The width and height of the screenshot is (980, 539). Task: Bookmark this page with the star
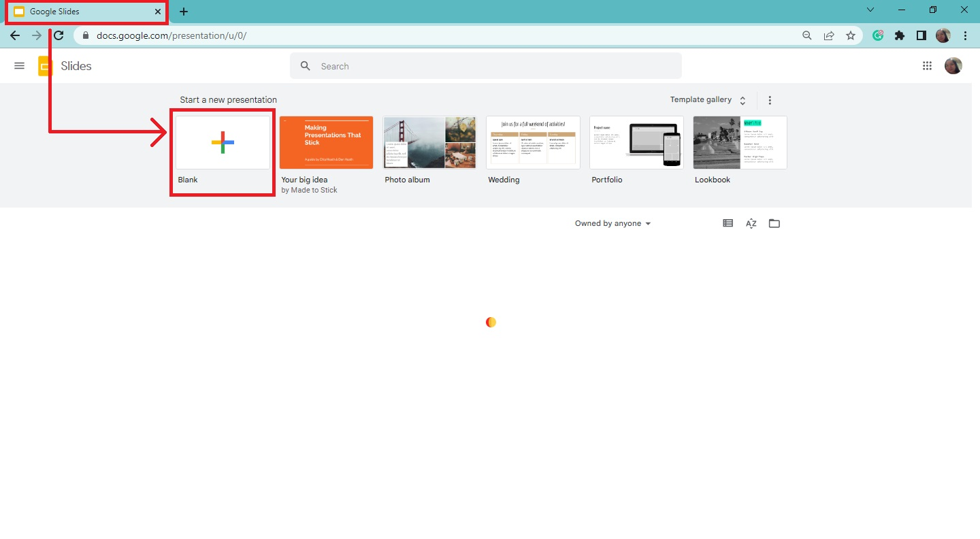851,35
